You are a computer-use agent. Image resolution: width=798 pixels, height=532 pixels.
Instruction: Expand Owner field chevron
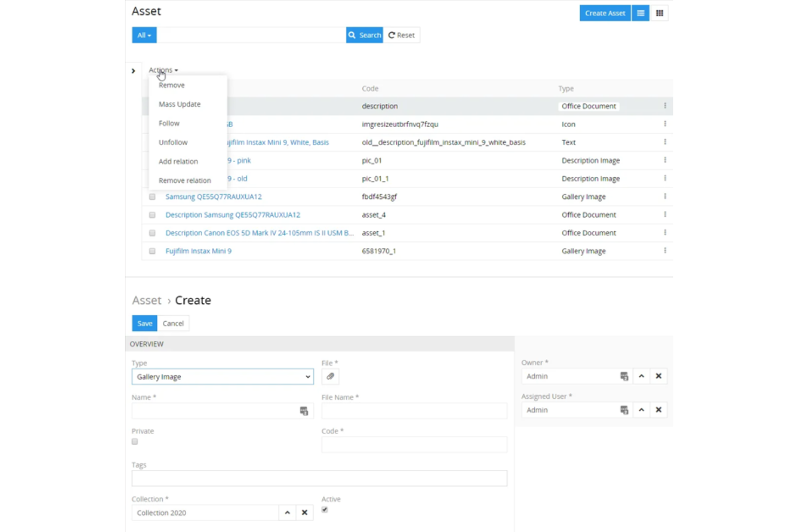[641, 376]
